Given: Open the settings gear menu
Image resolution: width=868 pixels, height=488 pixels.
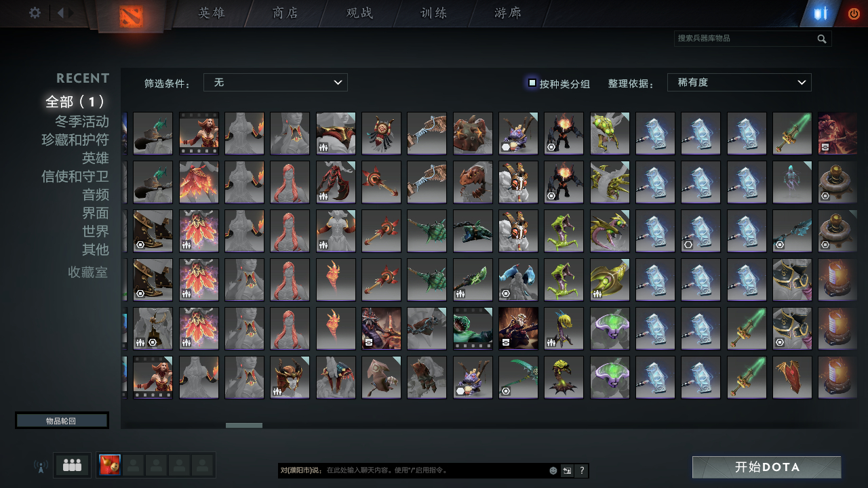Looking at the screenshot, I should [x=35, y=13].
